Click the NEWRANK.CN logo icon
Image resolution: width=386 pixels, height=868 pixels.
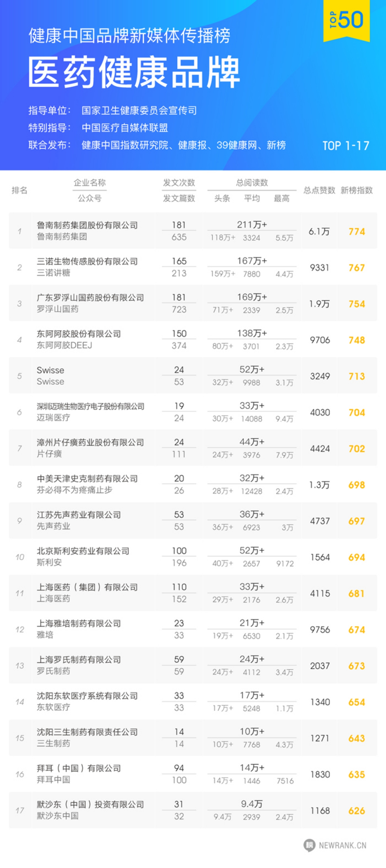(309, 845)
